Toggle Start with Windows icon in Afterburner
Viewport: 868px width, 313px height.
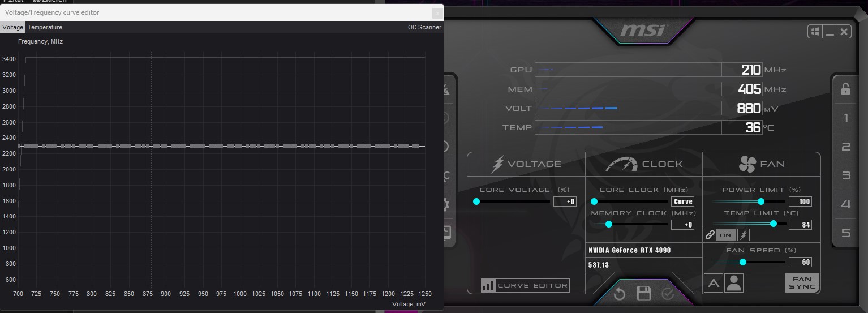click(815, 32)
